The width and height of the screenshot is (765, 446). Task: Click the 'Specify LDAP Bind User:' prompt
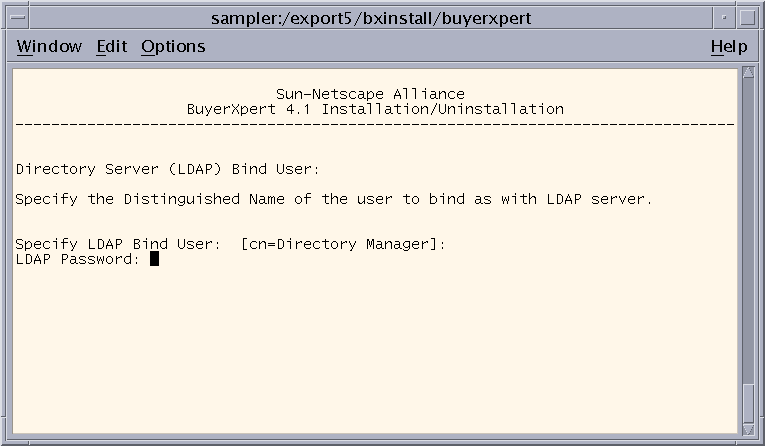[x=118, y=243]
